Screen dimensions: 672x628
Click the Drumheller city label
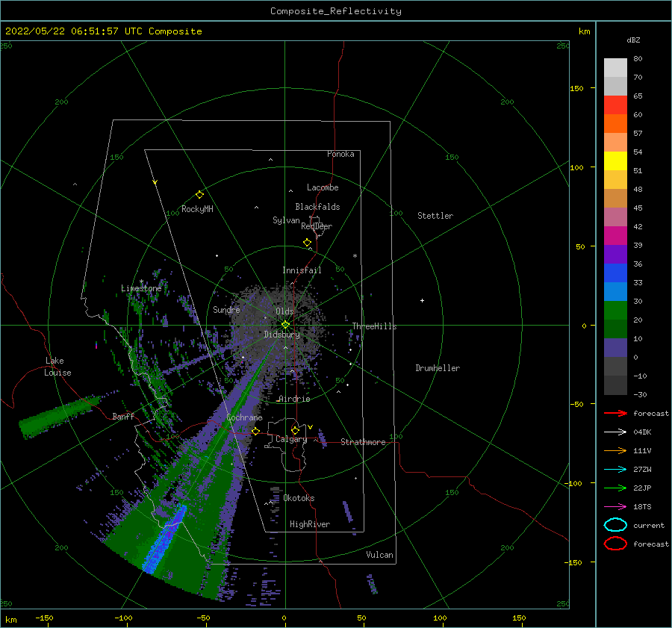point(438,368)
